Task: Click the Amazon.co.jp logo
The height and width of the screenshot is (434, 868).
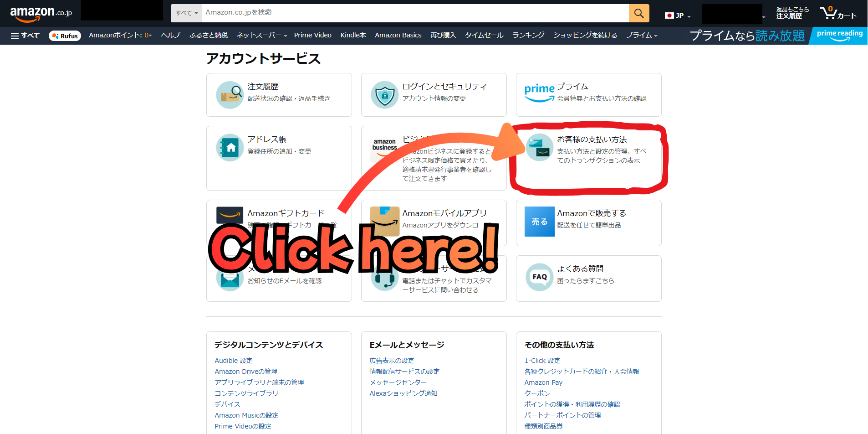Action: [x=41, y=14]
